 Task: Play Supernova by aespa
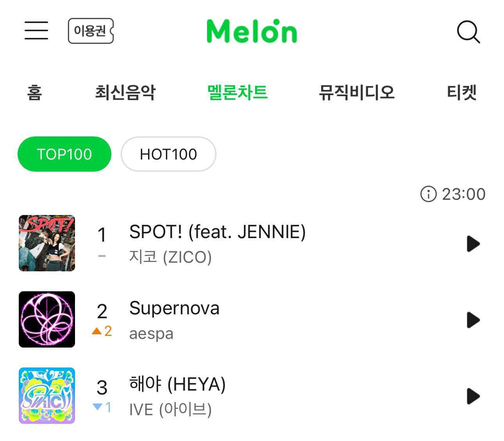[473, 320]
